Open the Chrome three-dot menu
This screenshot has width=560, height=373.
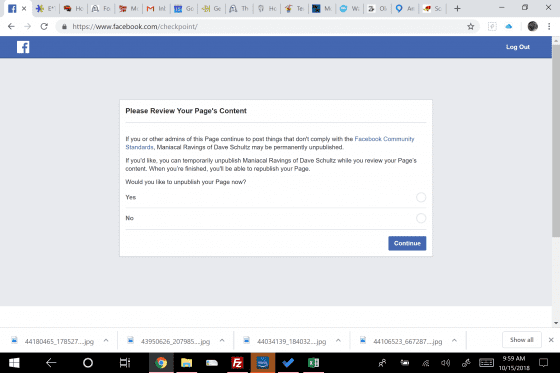click(x=549, y=26)
